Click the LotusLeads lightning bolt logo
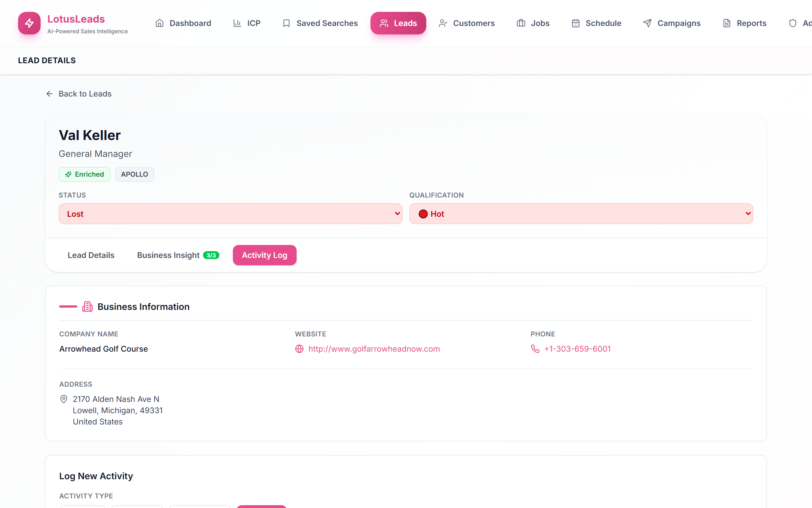812x508 pixels. (x=29, y=23)
